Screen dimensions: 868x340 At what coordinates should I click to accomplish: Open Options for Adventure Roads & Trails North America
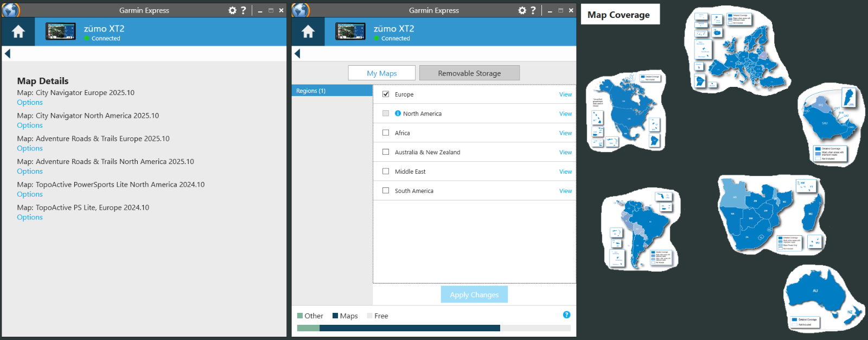point(30,172)
